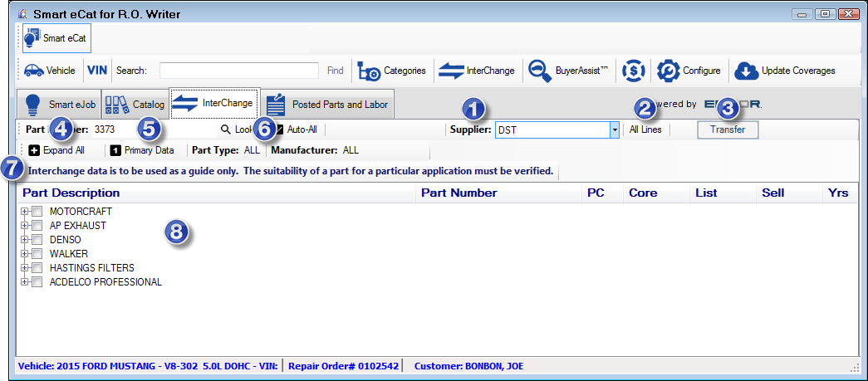The width and height of the screenshot is (868, 381).
Task: Select the InterChange tab
Action: [x=214, y=104]
